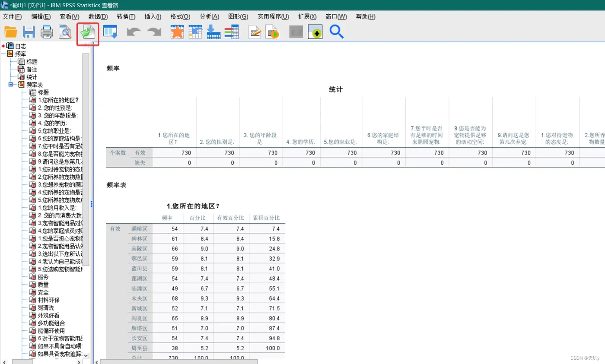Open the 分析(A) menu

[210, 17]
